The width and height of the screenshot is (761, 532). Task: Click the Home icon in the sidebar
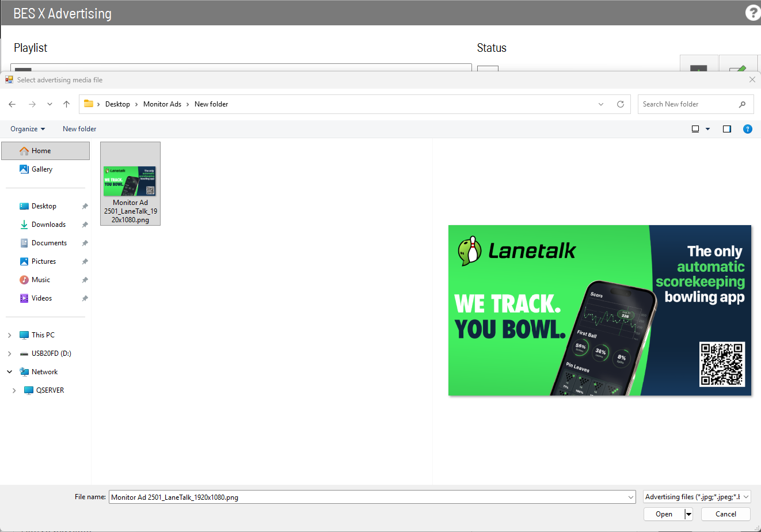(24, 151)
